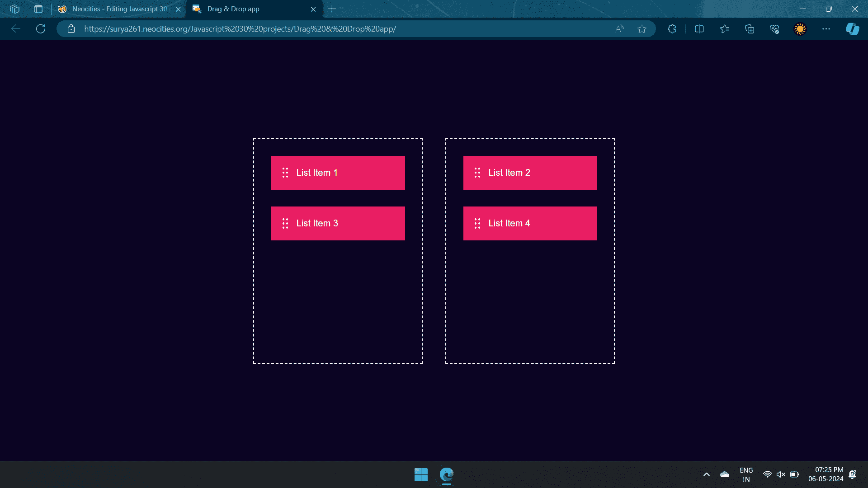Open Collections panel icon

click(x=750, y=29)
